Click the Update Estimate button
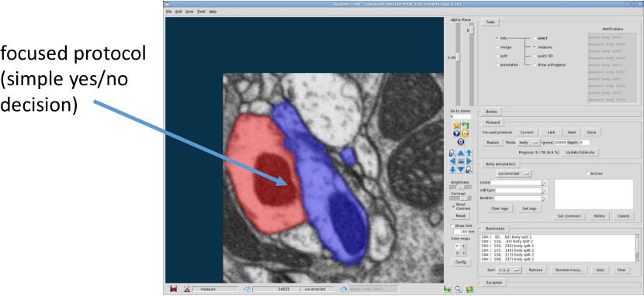This screenshot has width=644, height=296. coord(580,152)
